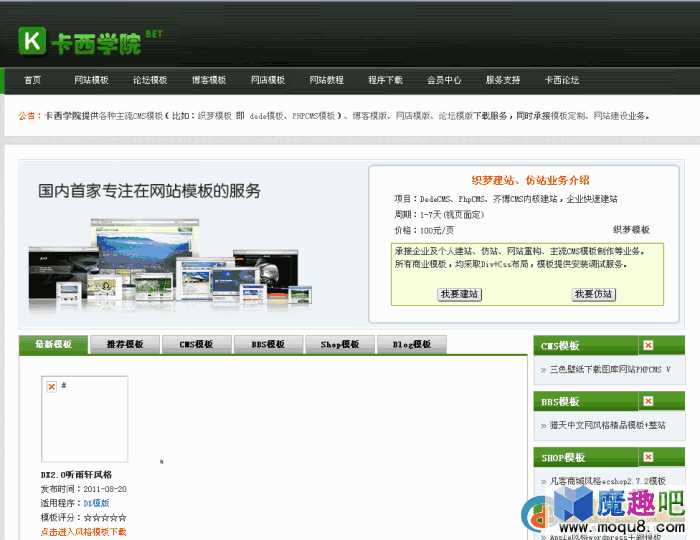
Task: Click broken image icon in BBS模板 header
Action: pos(648,401)
